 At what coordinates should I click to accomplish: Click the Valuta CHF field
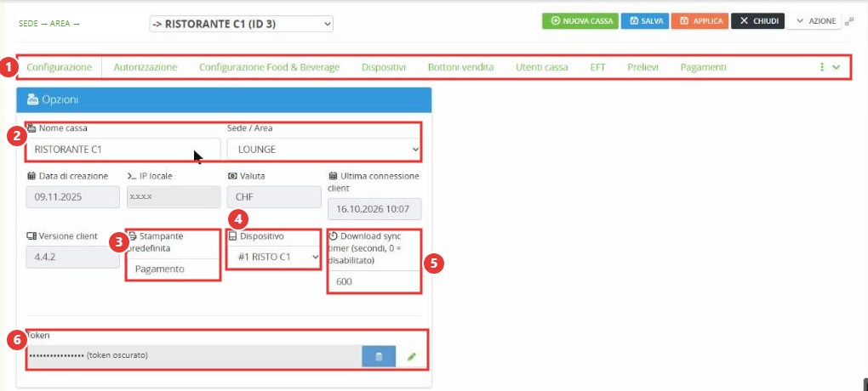274,197
